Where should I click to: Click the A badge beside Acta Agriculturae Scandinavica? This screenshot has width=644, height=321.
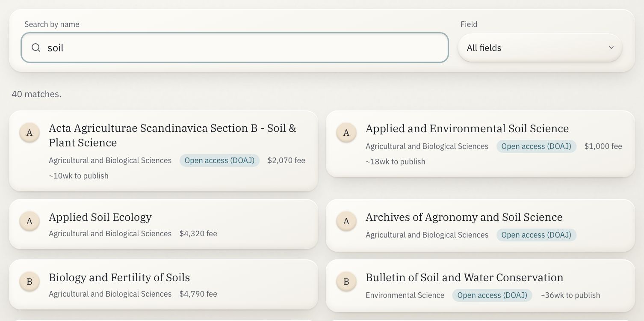tap(30, 133)
